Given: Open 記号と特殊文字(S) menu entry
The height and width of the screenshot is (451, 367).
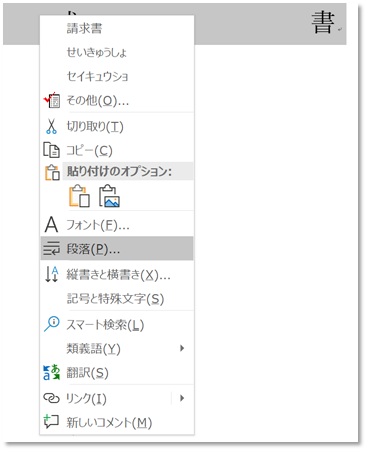Looking at the screenshot, I should (117, 299).
